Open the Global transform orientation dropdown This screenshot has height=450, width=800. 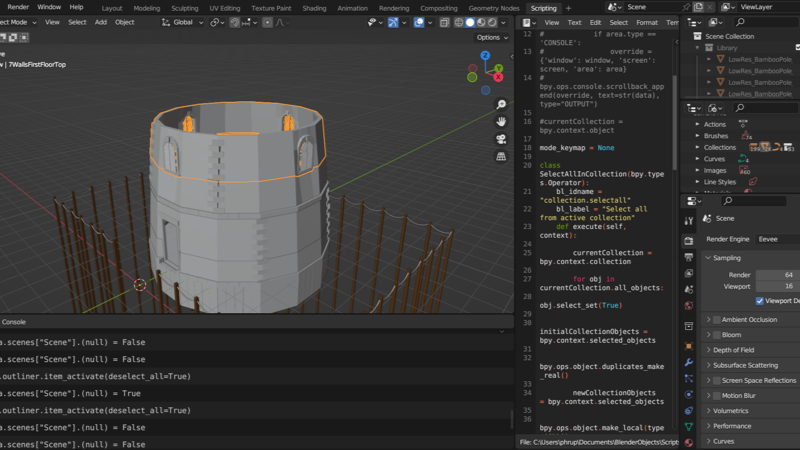181,22
